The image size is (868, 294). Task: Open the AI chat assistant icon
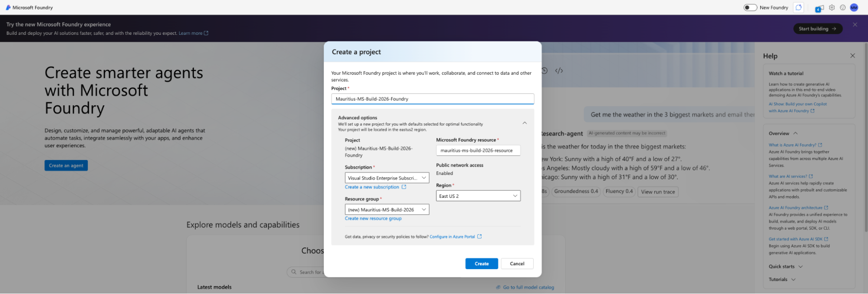click(x=799, y=7)
